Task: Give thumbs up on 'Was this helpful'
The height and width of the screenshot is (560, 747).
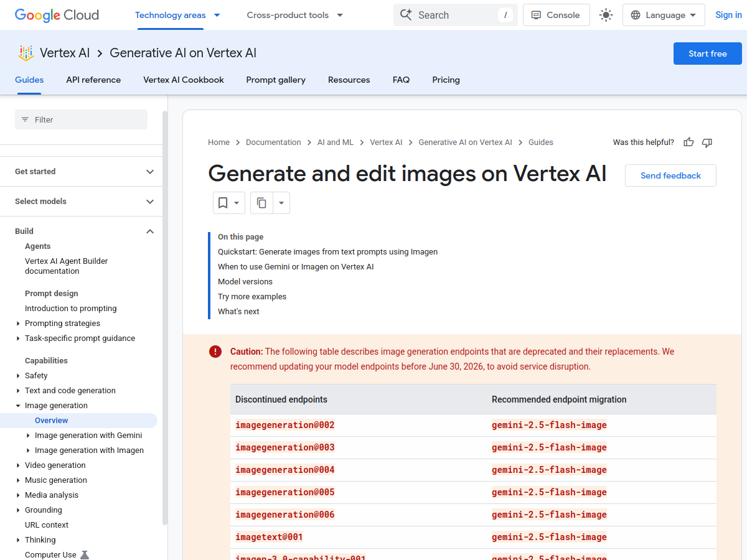Action: point(688,142)
